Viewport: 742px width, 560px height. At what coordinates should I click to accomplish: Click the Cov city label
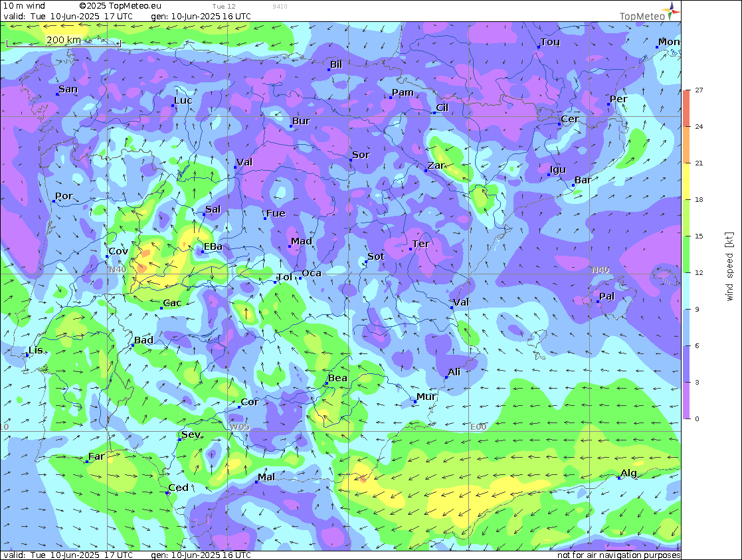point(118,251)
